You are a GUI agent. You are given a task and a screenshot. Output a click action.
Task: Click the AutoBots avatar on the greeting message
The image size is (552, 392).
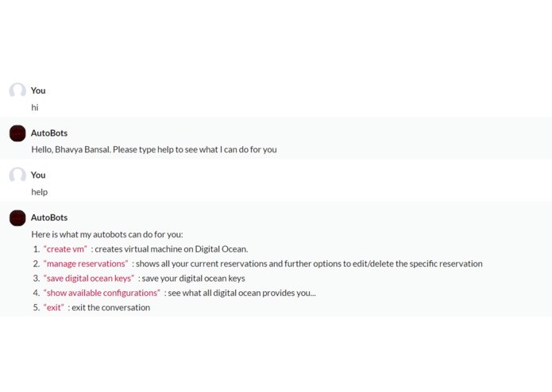point(17,133)
